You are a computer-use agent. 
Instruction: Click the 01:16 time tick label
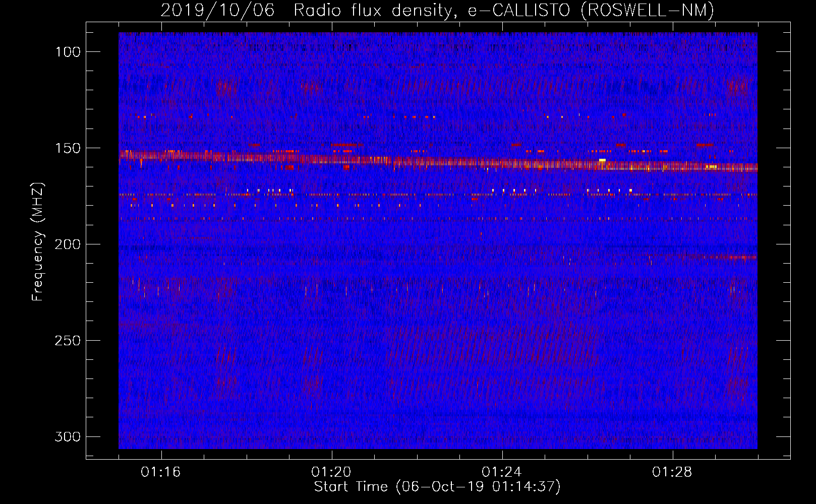pos(161,472)
